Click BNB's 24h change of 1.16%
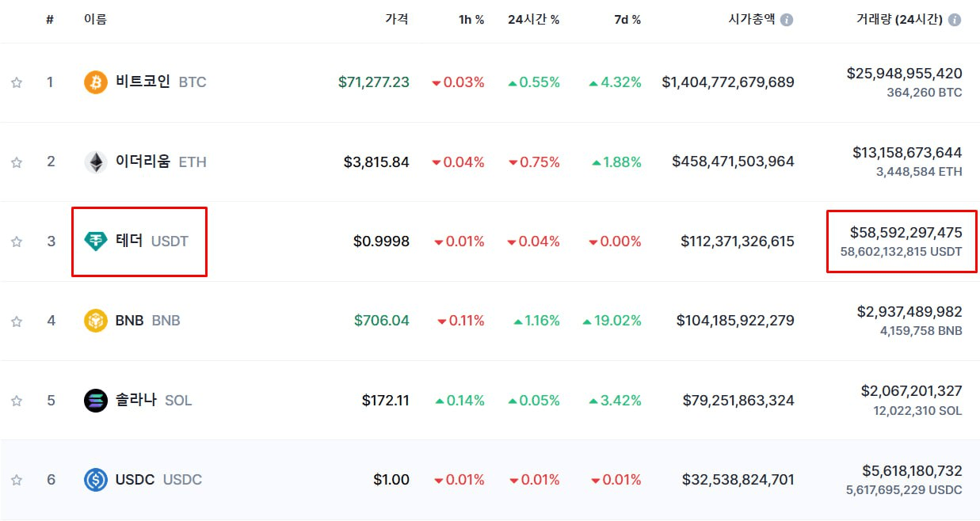This screenshot has height=521, width=980. (x=536, y=321)
